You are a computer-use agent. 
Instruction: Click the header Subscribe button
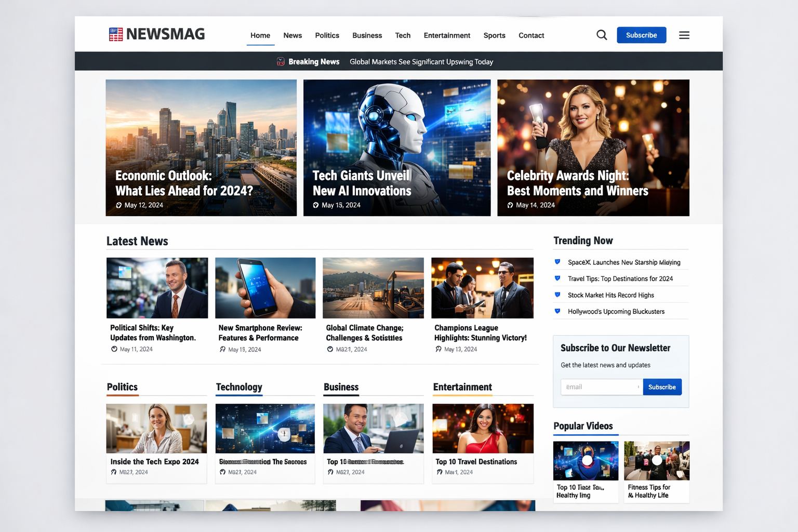click(x=641, y=35)
